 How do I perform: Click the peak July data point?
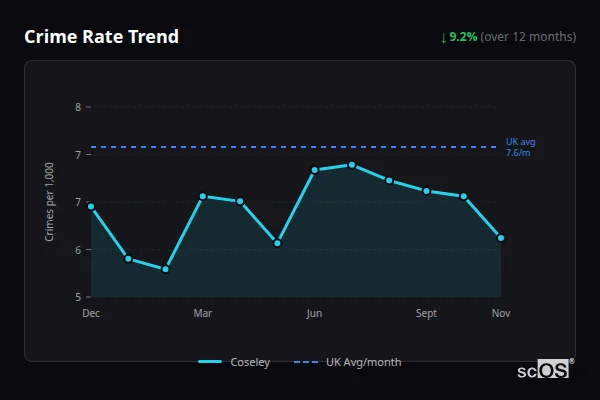click(x=352, y=165)
